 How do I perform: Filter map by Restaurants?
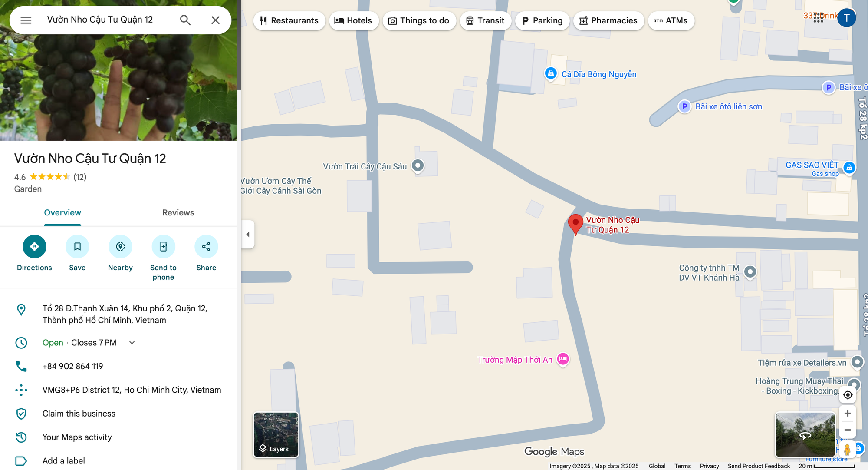click(x=289, y=21)
